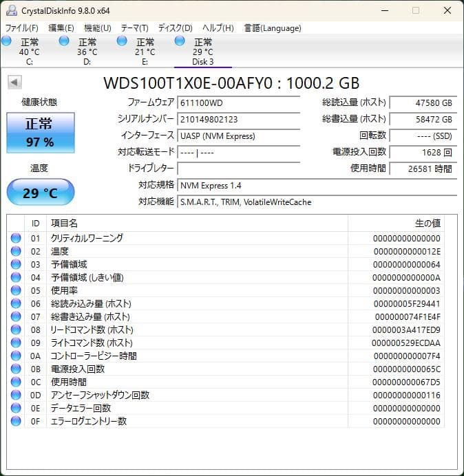The height and width of the screenshot is (476, 464).
Task: Click status orb for ID 0B 電源投入回数
Action: (16, 369)
